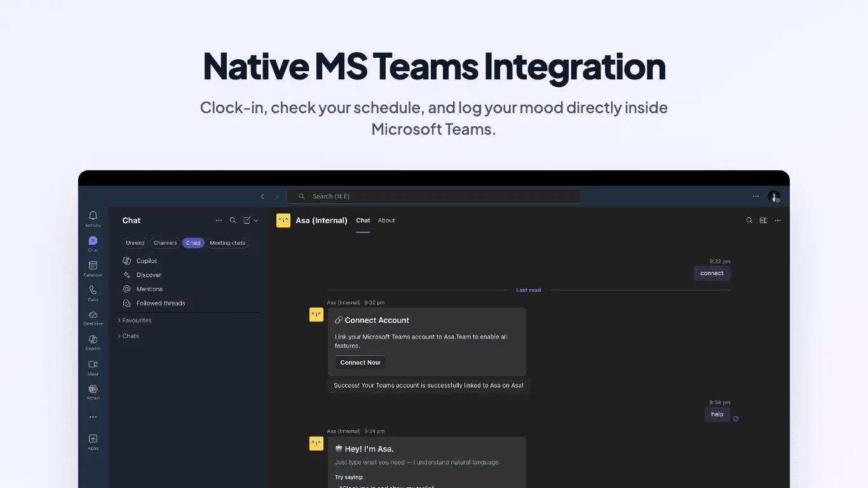Click the "Success! Your Teams account" message
868x488 pixels.
tap(428, 386)
